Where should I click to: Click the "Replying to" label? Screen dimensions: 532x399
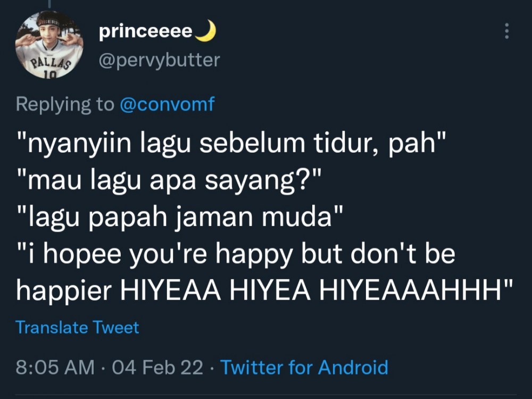point(65,104)
